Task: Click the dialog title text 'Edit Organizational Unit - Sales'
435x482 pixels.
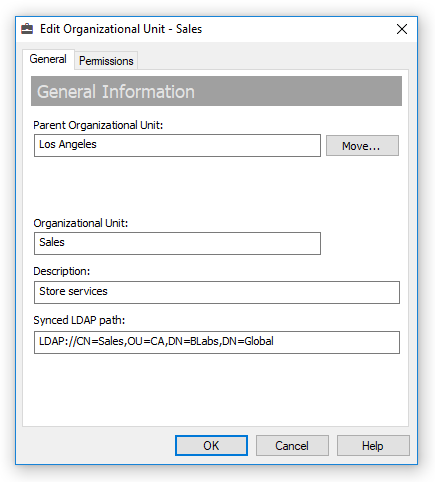Action: tap(121, 29)
